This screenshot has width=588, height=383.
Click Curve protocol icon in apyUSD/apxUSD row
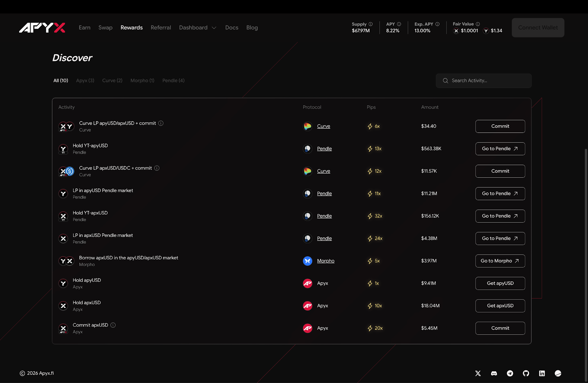(x=308, y=126)
